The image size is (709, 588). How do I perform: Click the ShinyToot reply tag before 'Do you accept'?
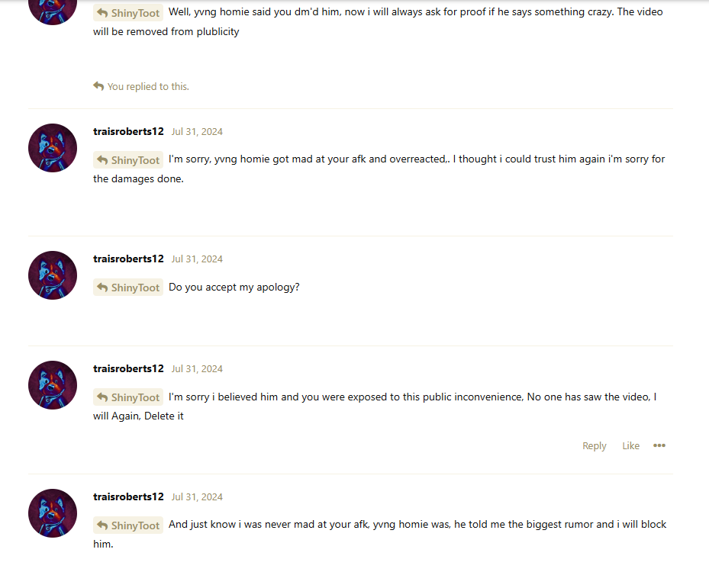[128, 288]
